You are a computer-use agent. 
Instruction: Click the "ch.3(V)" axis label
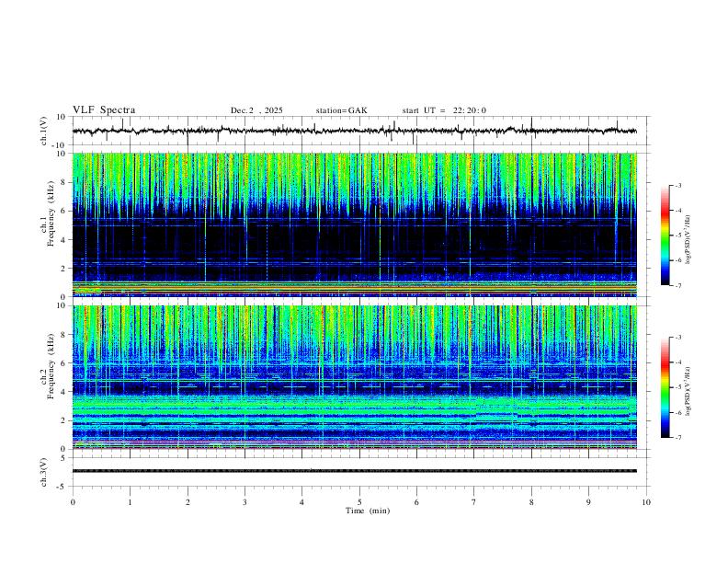pyautogui.click(x=44, y=472)
